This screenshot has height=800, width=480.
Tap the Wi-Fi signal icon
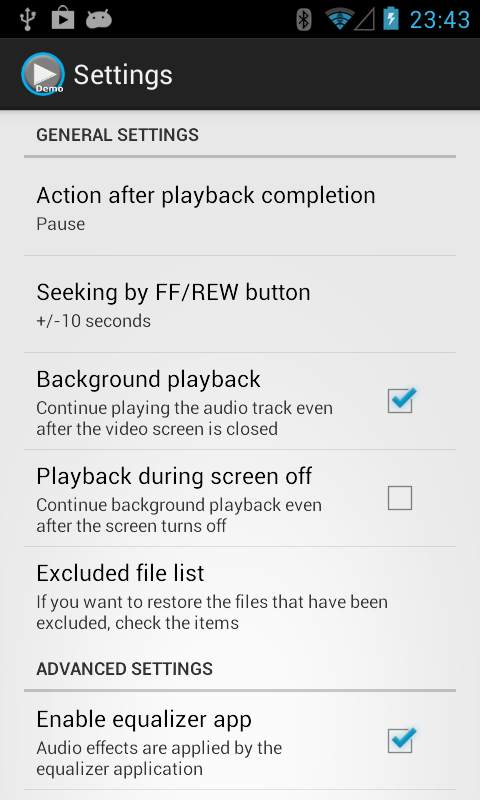tap(340, 19)
